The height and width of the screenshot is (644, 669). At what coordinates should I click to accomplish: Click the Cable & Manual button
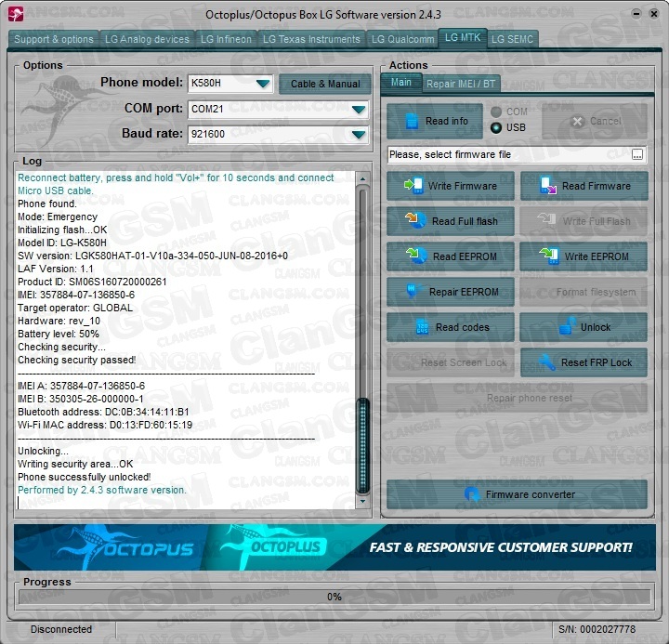[325, 84]
